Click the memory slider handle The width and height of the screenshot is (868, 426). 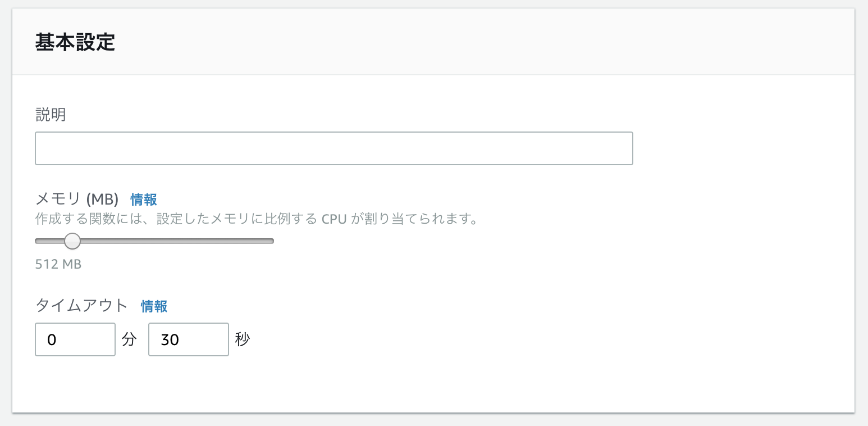point(72,241)
